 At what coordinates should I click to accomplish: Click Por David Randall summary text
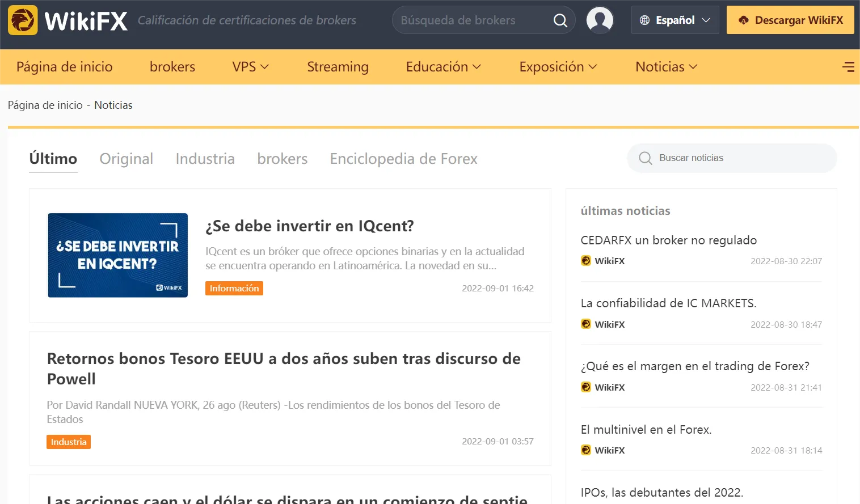[x=273, y=412]
